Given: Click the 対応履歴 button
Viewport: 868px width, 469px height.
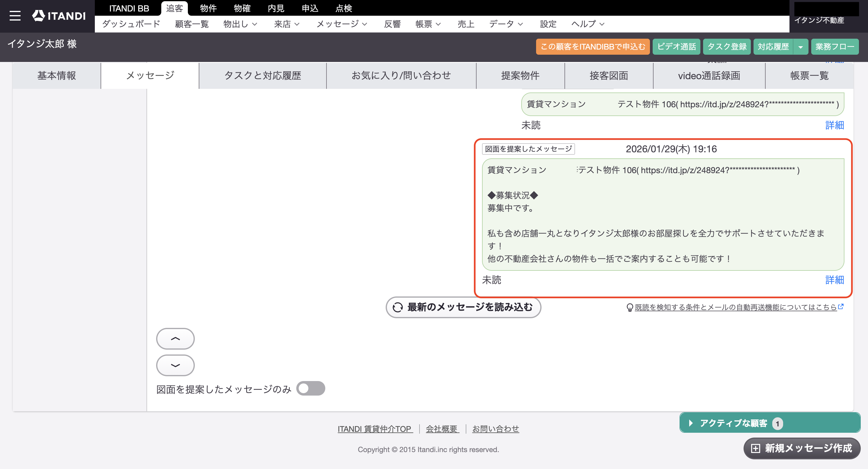Looking at the screenshot, I should coord(773,47).
